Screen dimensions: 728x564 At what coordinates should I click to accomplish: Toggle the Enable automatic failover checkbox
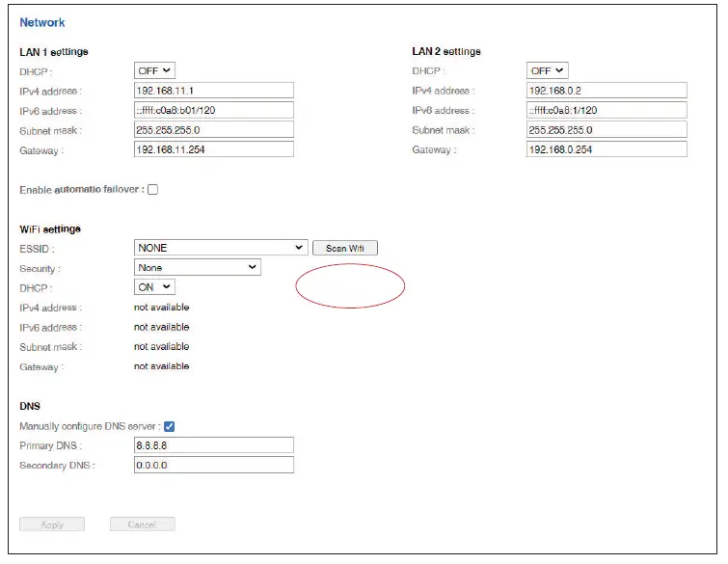[152, 189]
